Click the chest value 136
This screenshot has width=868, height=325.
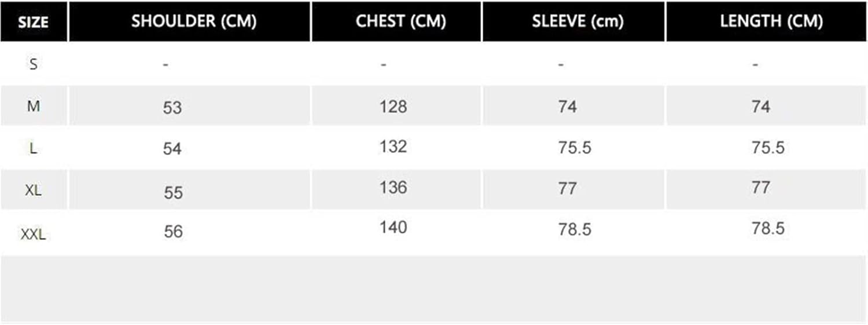click(x=393, y=188)
